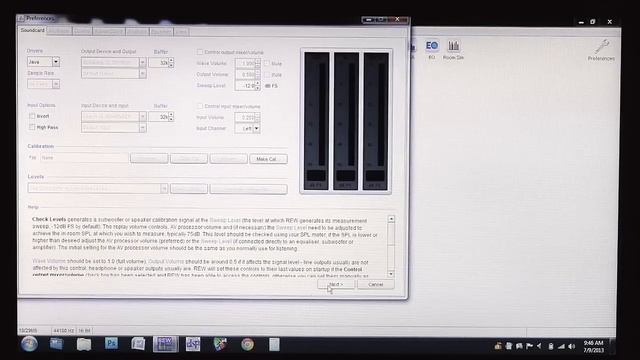Switch to the Mic/Meter tab
Viewport: 640px width, 360px height.
(x=59, y=31)
